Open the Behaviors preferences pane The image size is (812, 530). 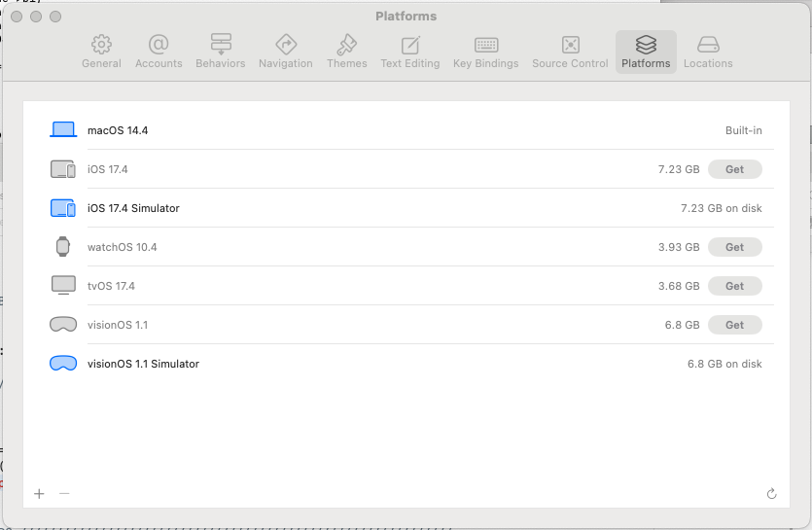(x=220, y=52)
